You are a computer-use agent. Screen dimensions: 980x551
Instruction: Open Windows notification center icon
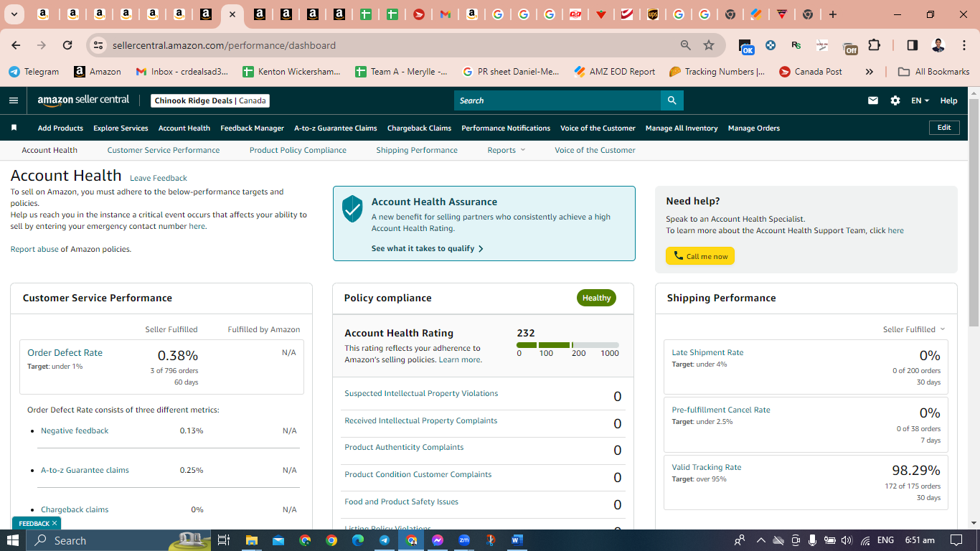(956, 540)
